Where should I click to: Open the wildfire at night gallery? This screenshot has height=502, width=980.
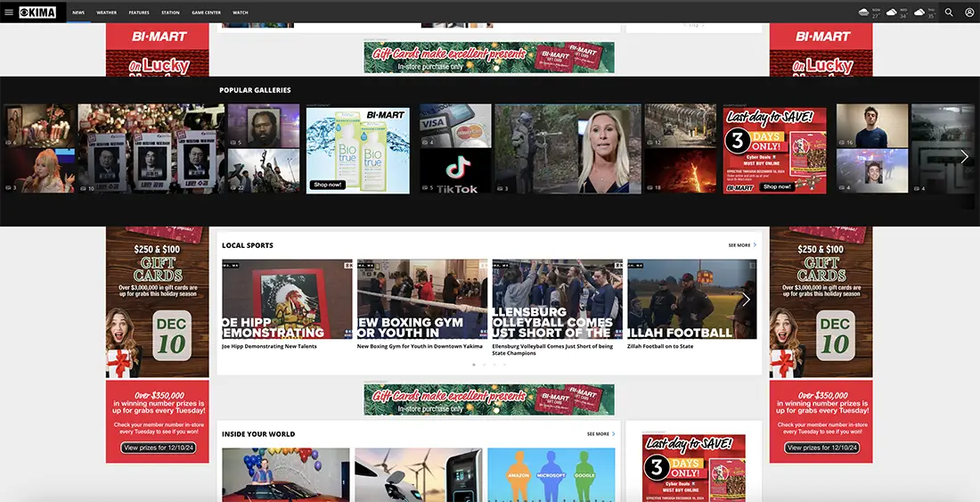click(x=681, y=170)
